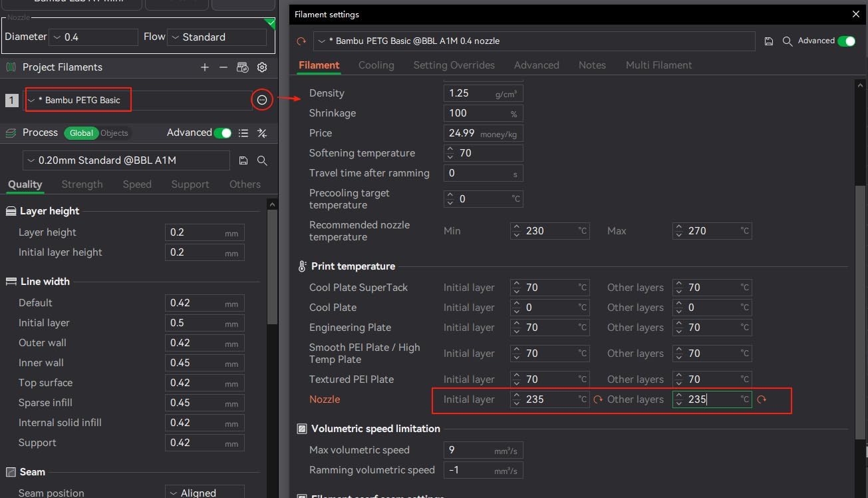This screenshot has height=498, width=868.
Task: Reset Nozzle initial layer temperature
Action: [x=598, y=399]
